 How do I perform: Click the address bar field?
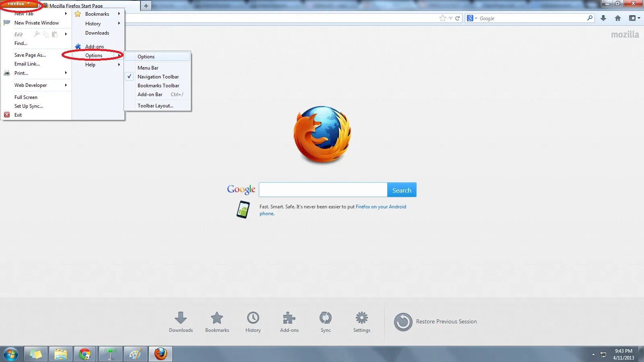click(282, 18)
